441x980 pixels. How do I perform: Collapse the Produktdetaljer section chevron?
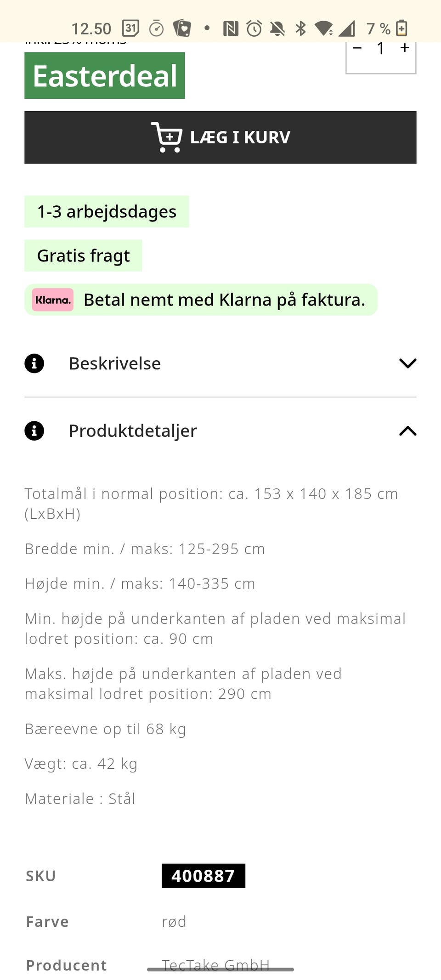(408, 431)
